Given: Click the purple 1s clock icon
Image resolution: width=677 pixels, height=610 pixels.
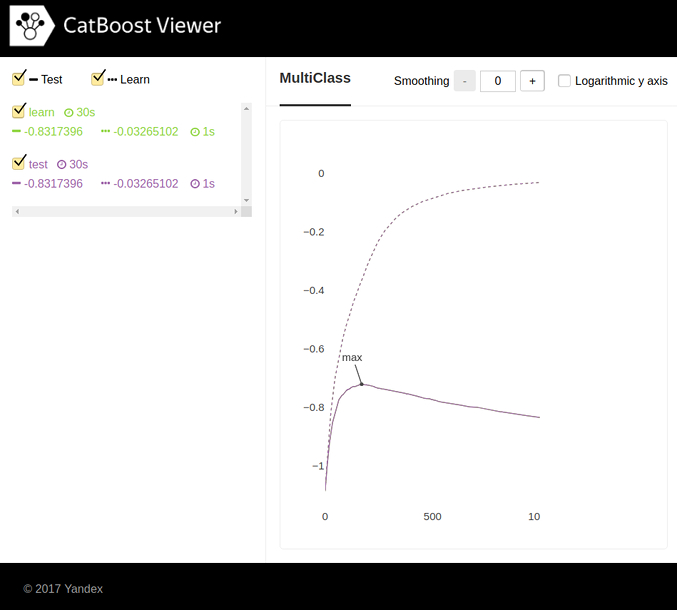Looking at the screenshot, I should [195, 184].
